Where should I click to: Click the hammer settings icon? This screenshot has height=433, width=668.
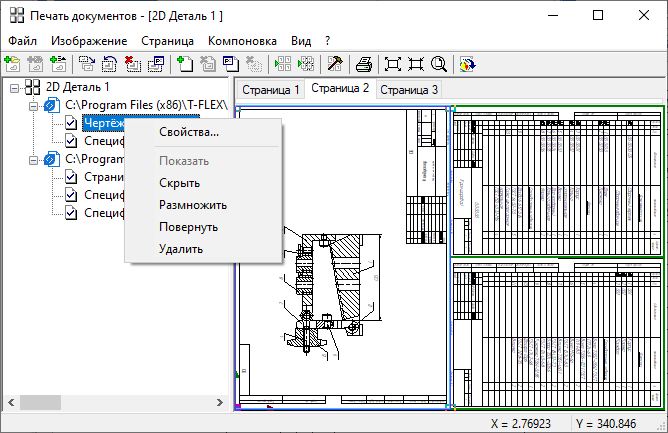(335, 64)
